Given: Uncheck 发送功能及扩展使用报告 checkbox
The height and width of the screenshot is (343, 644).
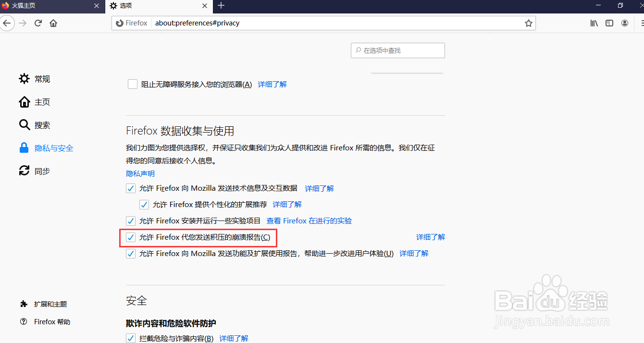Looking at the screenshot, I should coord(131,254).
